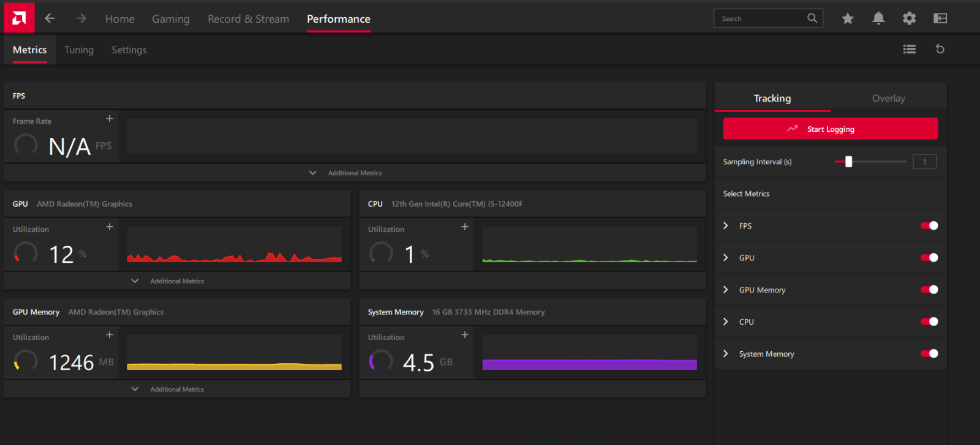Click the AMD logo icon
Viewport: 980px width, 445px height.
(x=19, y=18)
